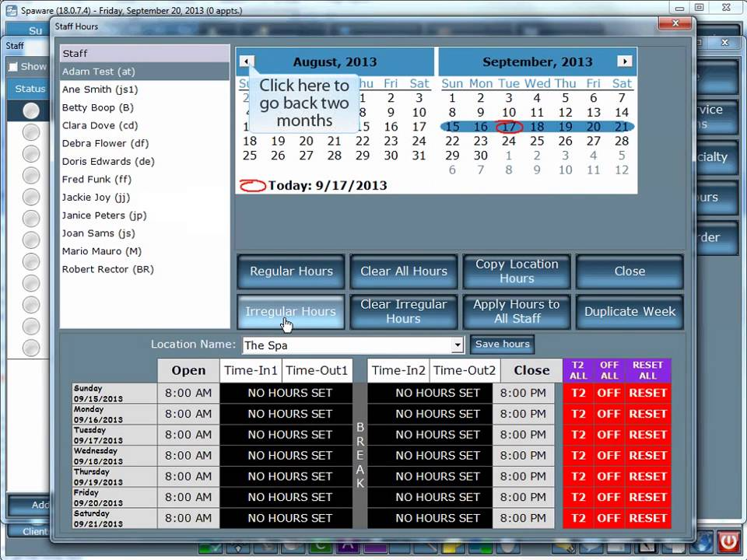Select staff member Debra Flower (df)
747x560 pixels.
click(145, 143)
